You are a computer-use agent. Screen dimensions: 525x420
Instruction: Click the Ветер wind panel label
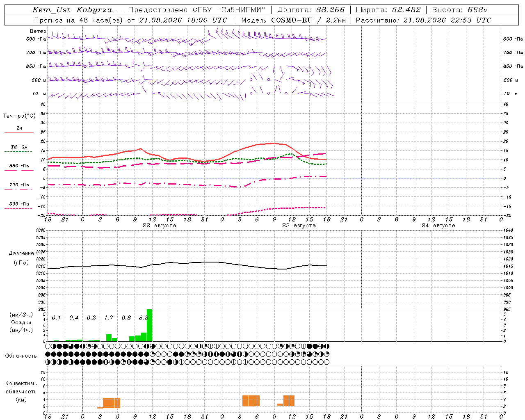point(38,31)
